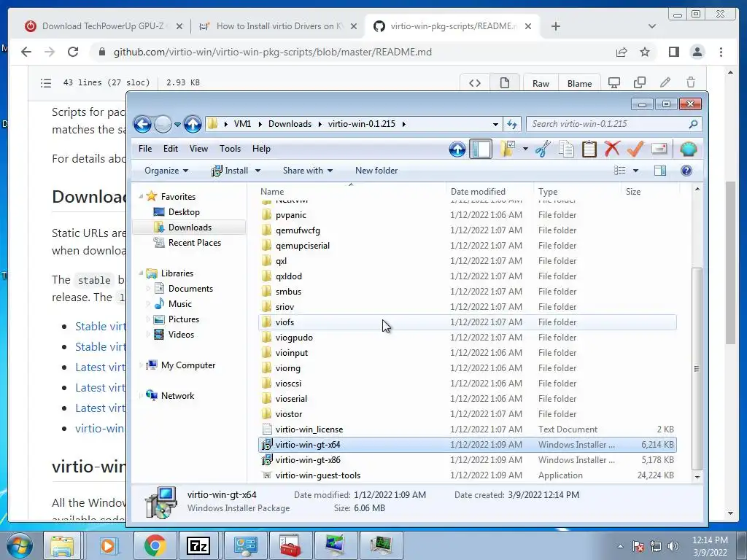
Task: Bookmark this page star icon
Action: [645, 52]
